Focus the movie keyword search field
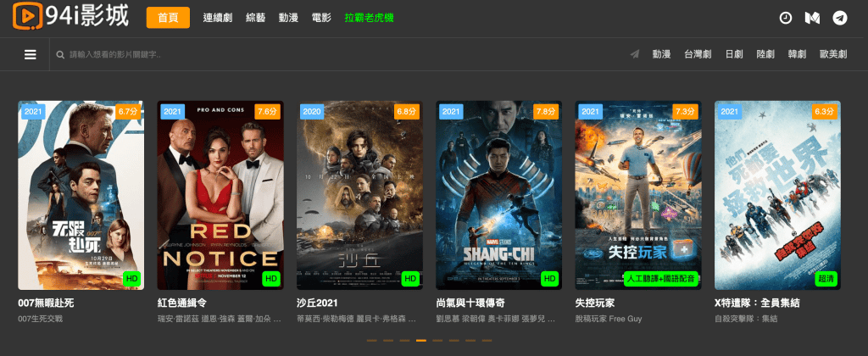The height and width of the screenshot is (356, 868). point(332,55)
